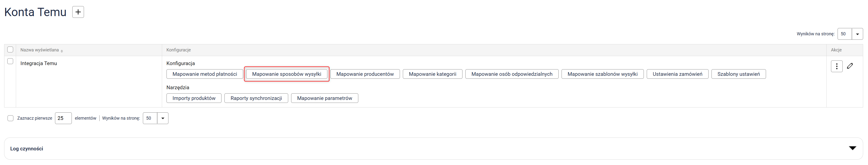Click the pencil edit icon
This screenshot has width=868, height=165.
[x=850, y=66]
